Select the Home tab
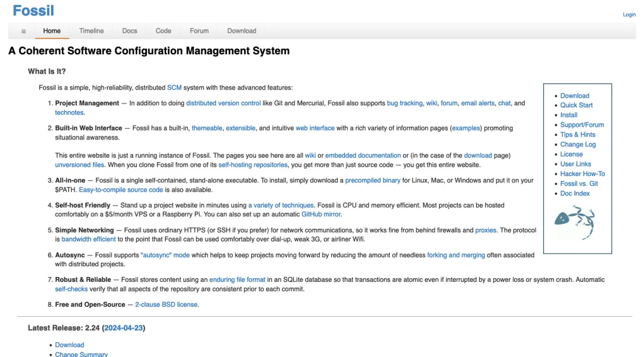 pos(52,31)
